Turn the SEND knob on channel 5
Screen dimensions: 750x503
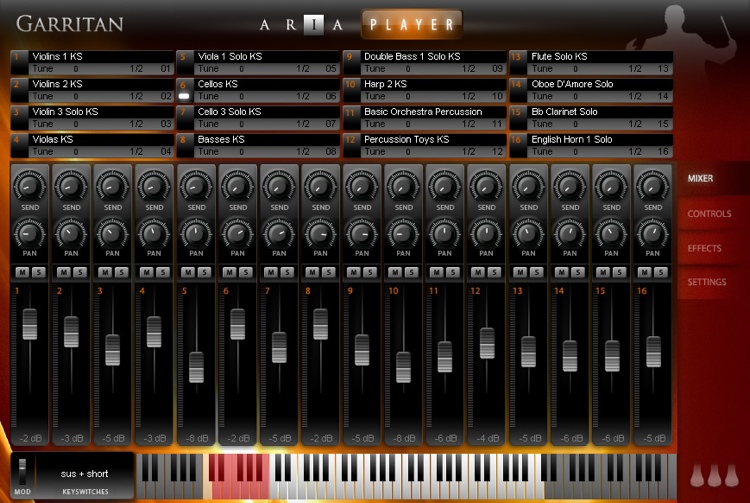pos(196,185)
